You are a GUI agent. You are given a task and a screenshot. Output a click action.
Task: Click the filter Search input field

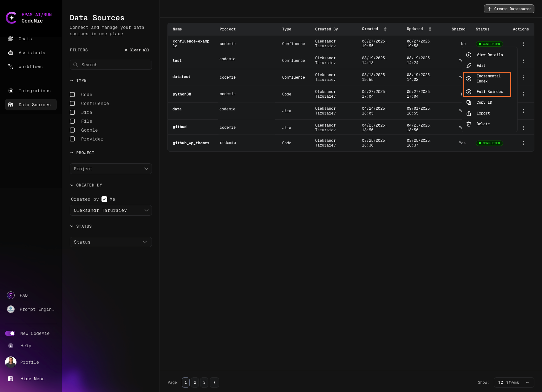(x=111, y=65)
